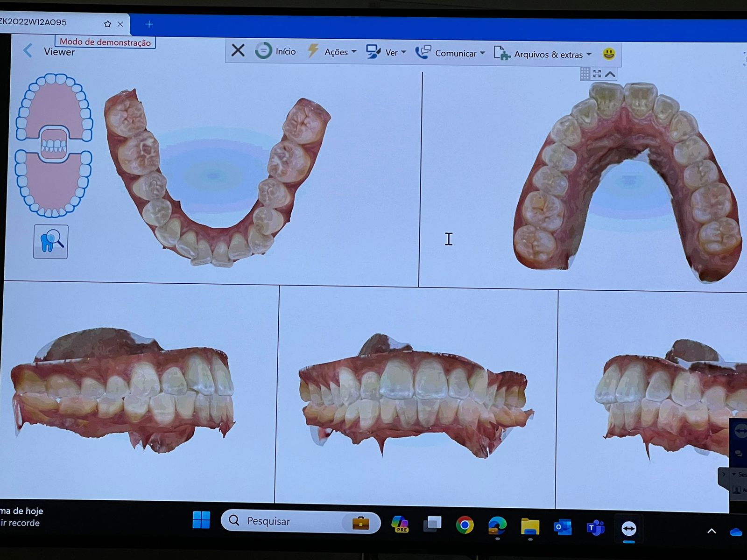Switch to TeamViewer in the taskbar
747x560 pixels.
[x=629, y=529]
